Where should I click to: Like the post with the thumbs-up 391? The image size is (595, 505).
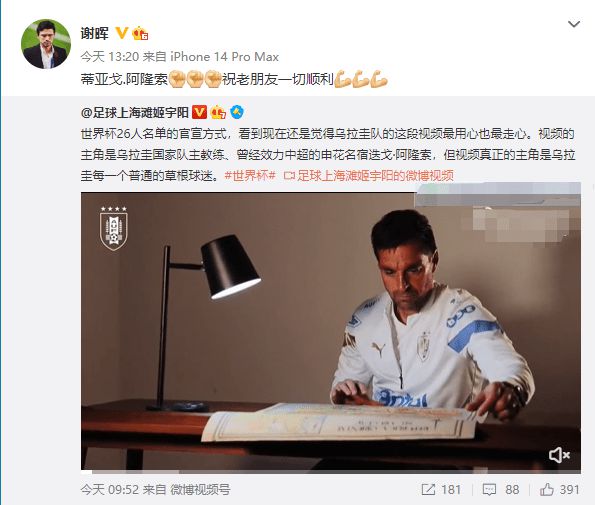[560, 489]
